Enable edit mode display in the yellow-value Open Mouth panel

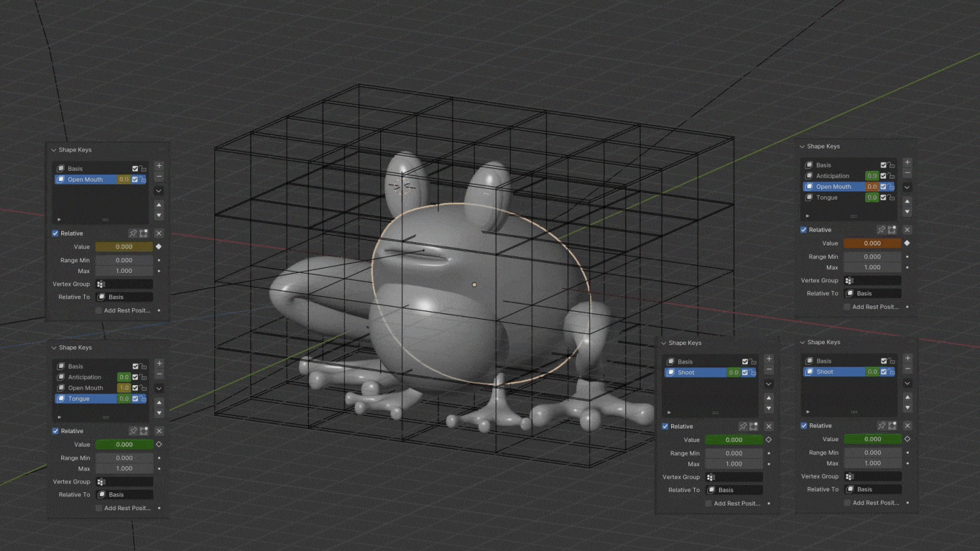click(144, 233)
